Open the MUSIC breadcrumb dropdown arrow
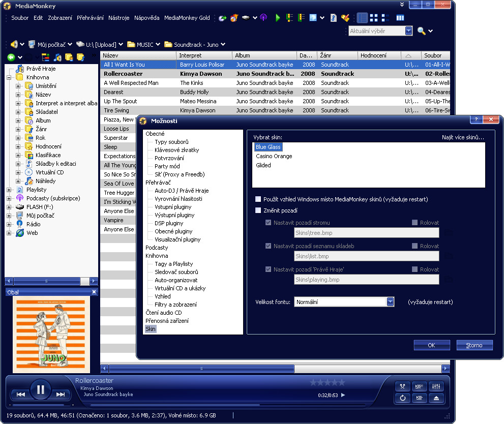 158,44
